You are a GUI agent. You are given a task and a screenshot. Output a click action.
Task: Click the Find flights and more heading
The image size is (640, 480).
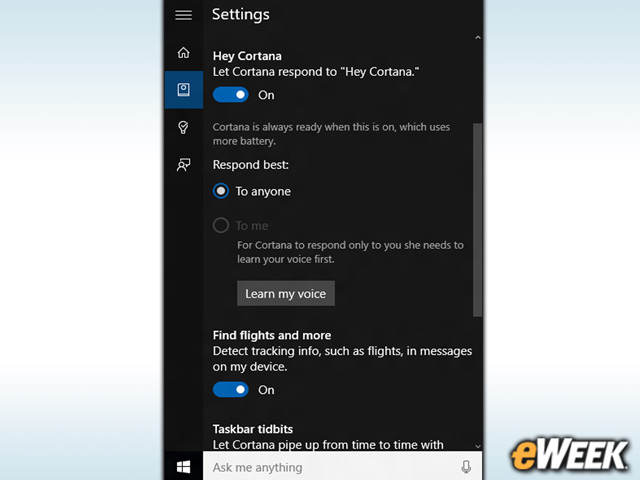point(272,335)
